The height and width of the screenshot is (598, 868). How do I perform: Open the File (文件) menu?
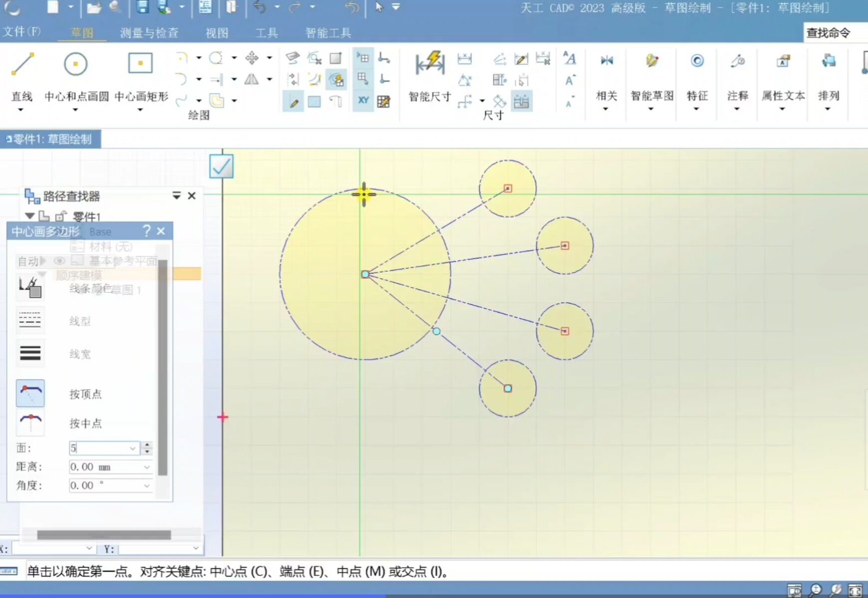tap(21, 32)
